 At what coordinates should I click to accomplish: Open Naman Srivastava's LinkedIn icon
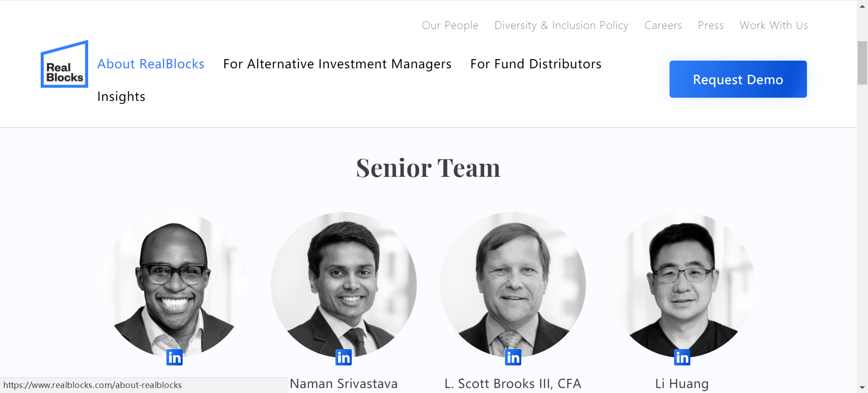[344, 357]
